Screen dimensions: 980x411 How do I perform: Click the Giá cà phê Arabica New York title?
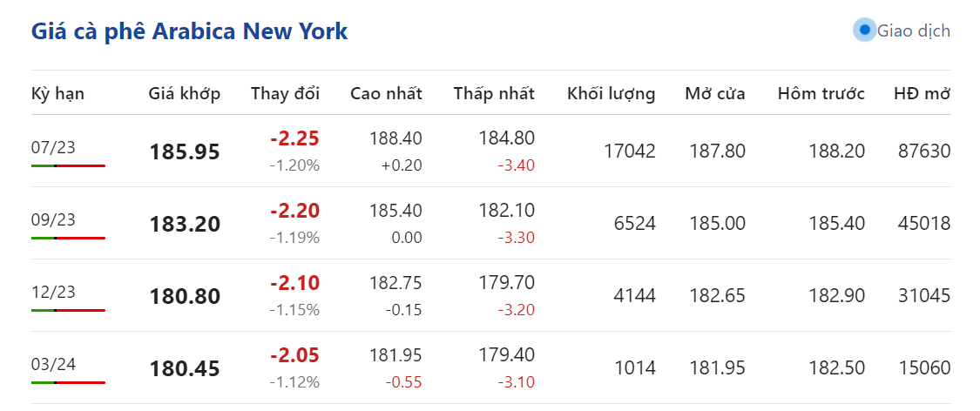click(189, 31)
